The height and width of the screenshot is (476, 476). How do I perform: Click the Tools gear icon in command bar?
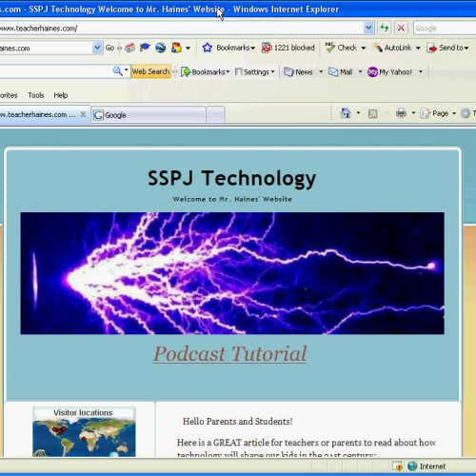coord(466,113)
